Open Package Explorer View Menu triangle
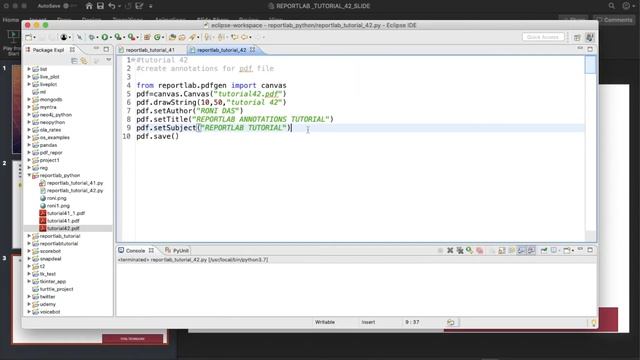This screenshot has height=360, width=640. [109, 60]
